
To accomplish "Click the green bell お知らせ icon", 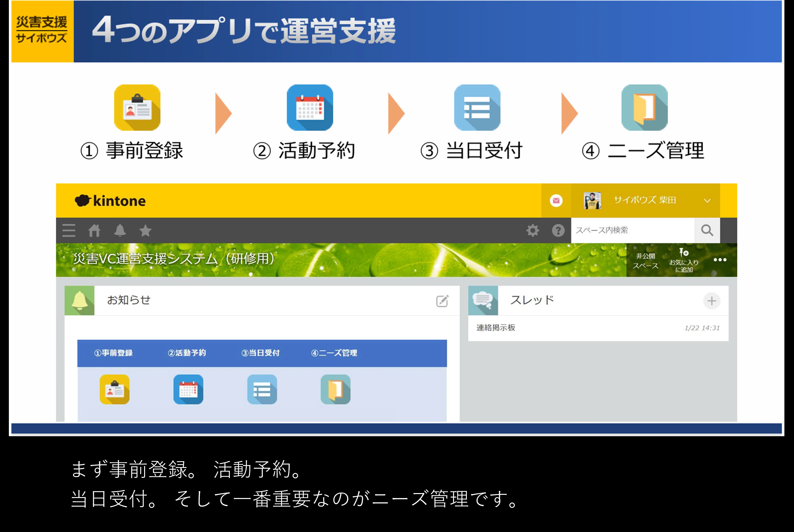I will [x=79, y=300].
